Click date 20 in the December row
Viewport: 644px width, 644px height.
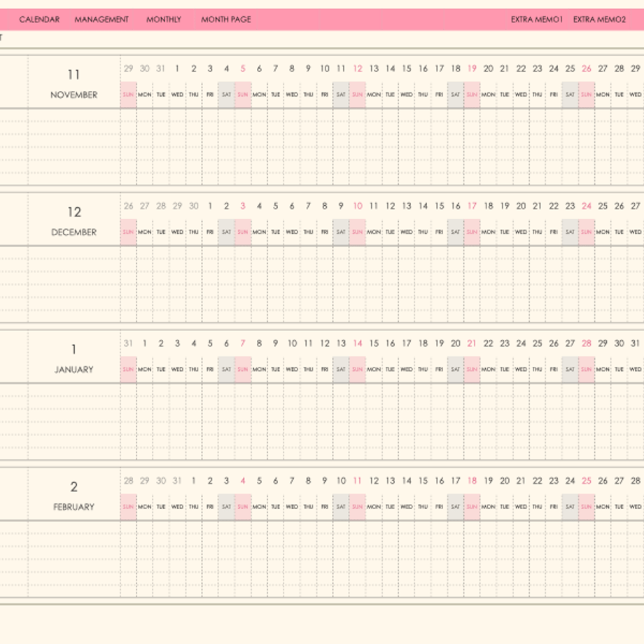pyautogui.click(x=521, y=206)
